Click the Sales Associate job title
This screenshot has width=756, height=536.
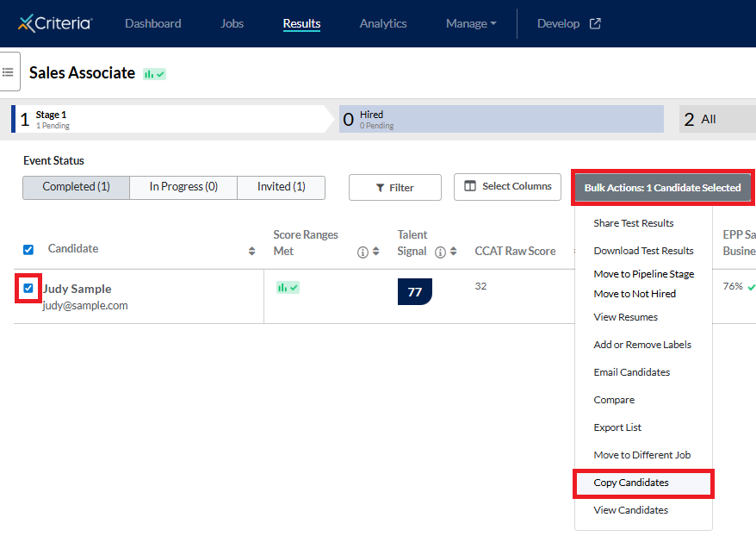click(82, 73)
